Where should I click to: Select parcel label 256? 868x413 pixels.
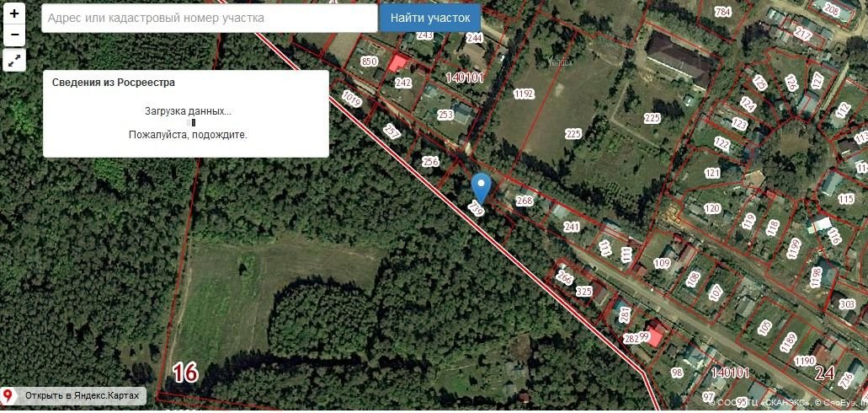pyautogui.click(x=430, y=161)
